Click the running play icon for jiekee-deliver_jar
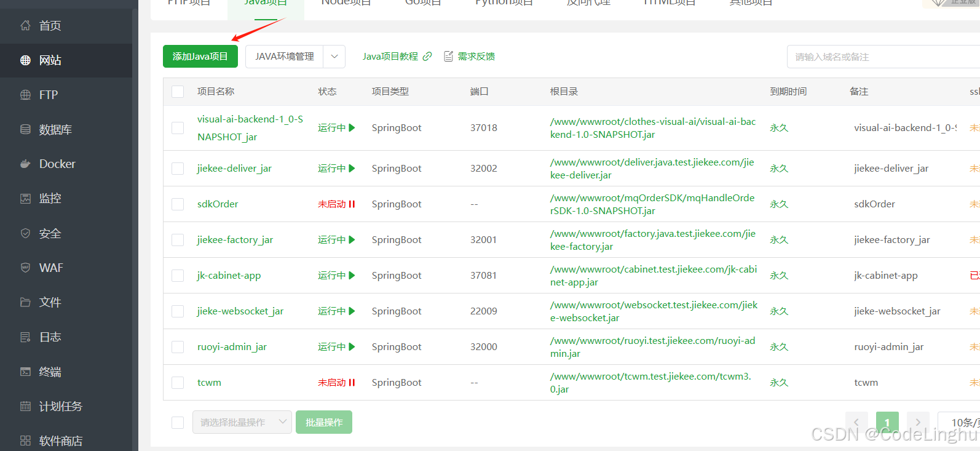This screenshot has width=980, height=451. [x=352, y=168]
